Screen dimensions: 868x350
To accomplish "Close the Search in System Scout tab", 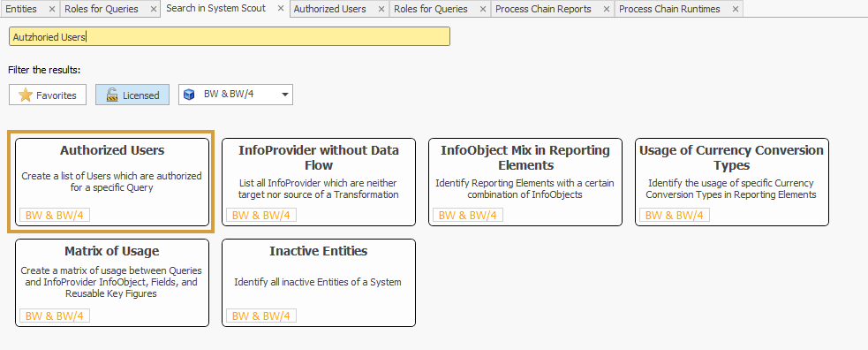I will [x=281, y=8].
